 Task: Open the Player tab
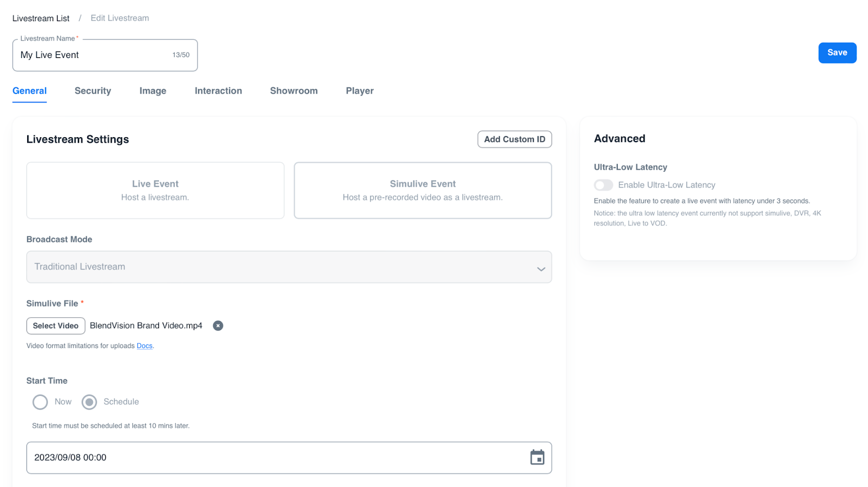(x=360, y=91)
